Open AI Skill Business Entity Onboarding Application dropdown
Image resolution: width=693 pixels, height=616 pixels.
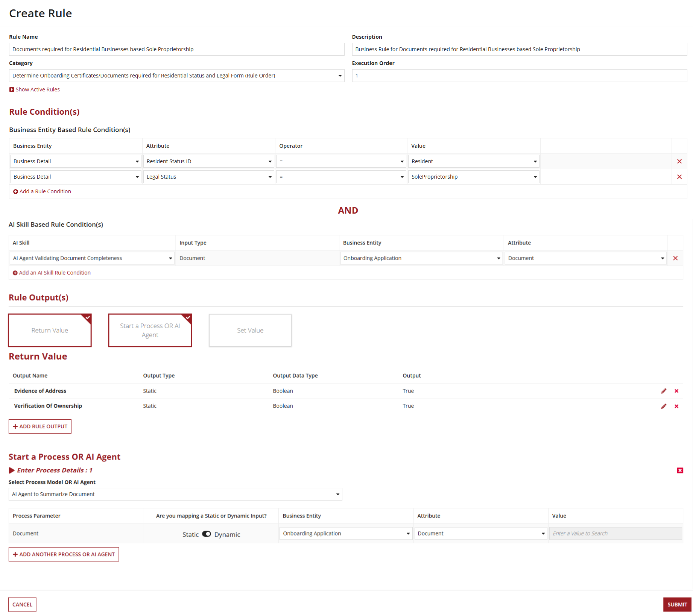tap(421, 258)
